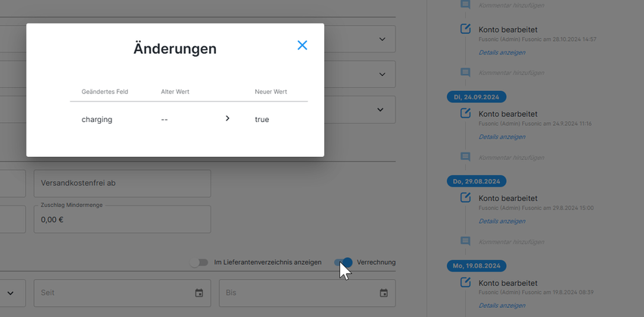Click comment icon above the Di, 24.09.2024 badge
The width and height of the screenshot is (644, 317).
[465, 73]
